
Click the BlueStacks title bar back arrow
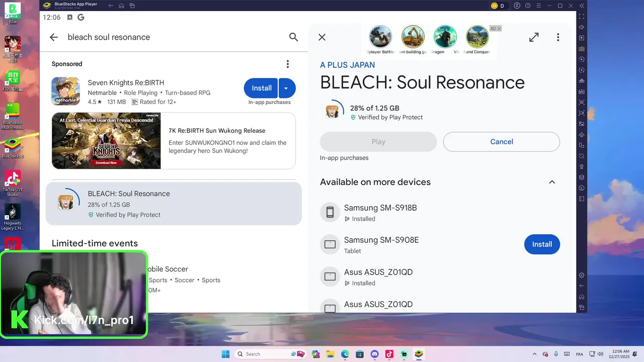(x=111, y=6)
